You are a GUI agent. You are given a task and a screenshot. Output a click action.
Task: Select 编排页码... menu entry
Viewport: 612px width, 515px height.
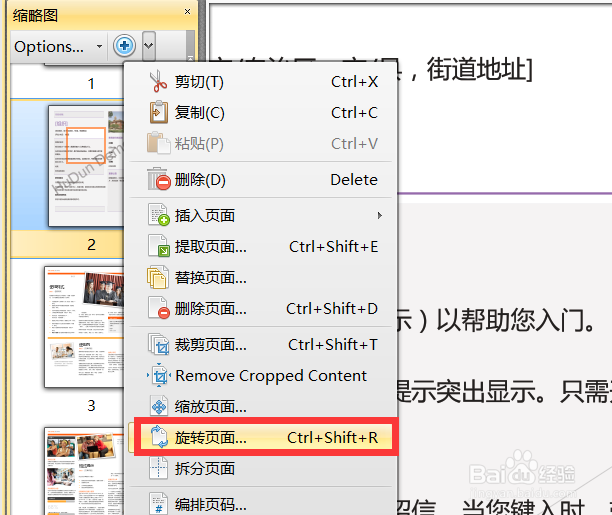[261, 504]
